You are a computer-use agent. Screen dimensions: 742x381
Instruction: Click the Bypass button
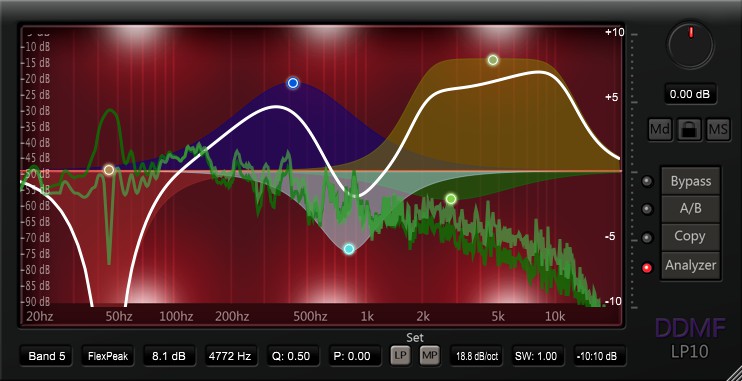click(x=690, y=181)
